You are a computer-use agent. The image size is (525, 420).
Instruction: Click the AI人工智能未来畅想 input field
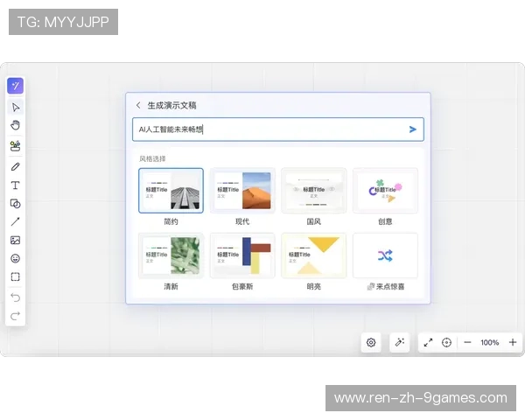pos(278,129)
